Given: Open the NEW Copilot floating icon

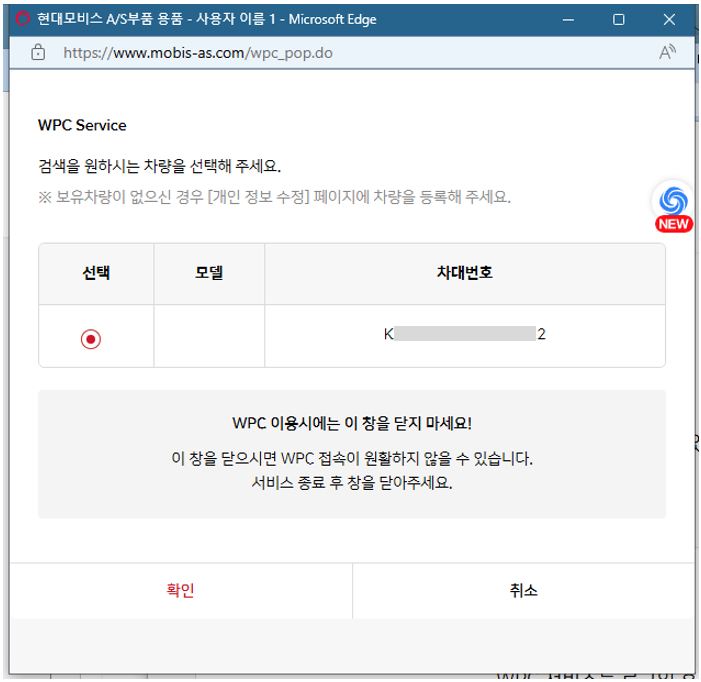Looking at the screenshot, I should coord(673,206).
